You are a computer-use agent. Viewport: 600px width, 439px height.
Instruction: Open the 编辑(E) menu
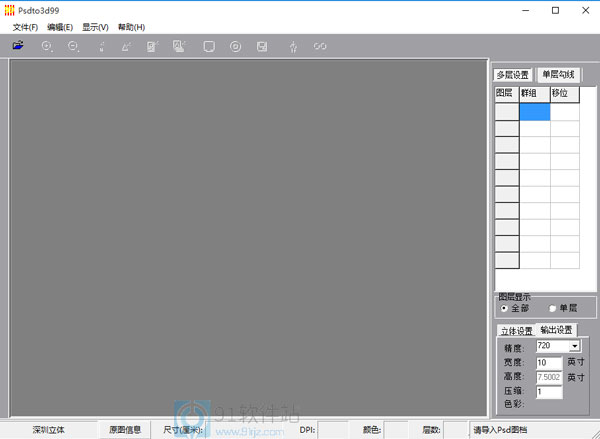(x=60, y=27)
